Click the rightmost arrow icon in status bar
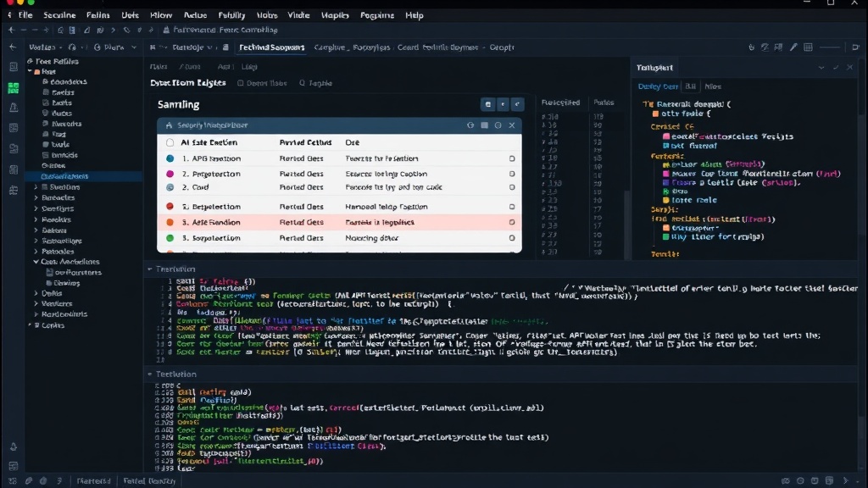 (x=845, y=481)
